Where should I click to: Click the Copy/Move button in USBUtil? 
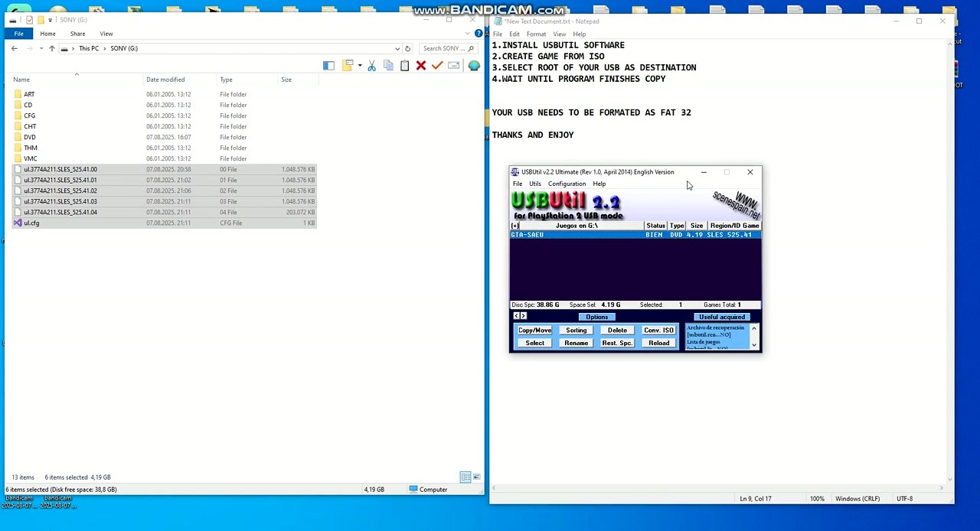534,330
